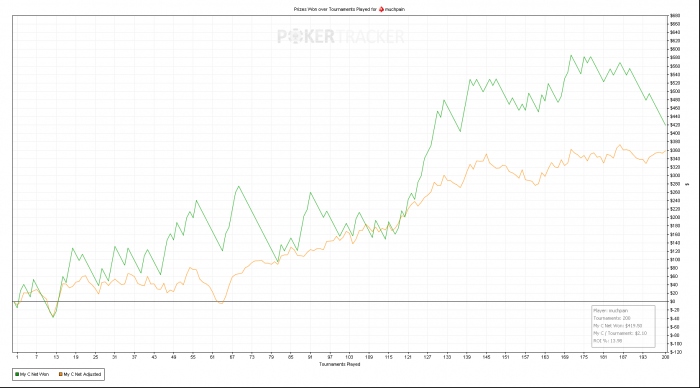Image resolution: width=700 pixels, height=388 pixels.
Task: Click x-axis tick label 200
Action: point(665,357)
